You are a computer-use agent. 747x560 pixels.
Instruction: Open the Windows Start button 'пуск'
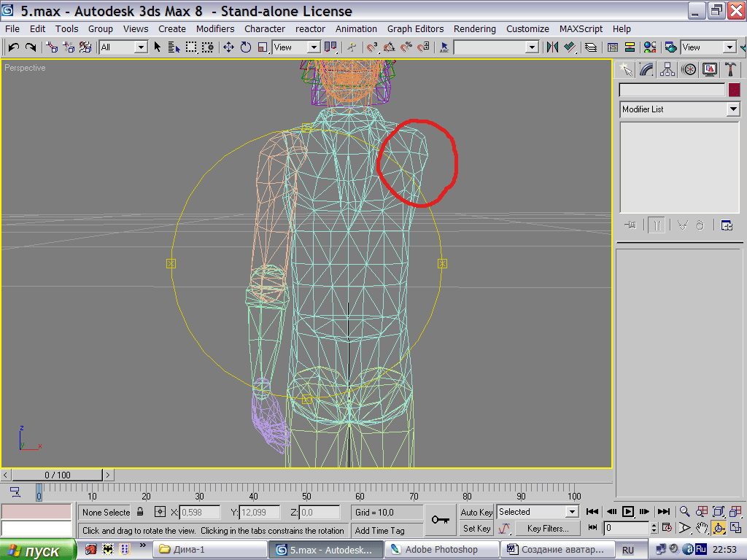point(38,551)
